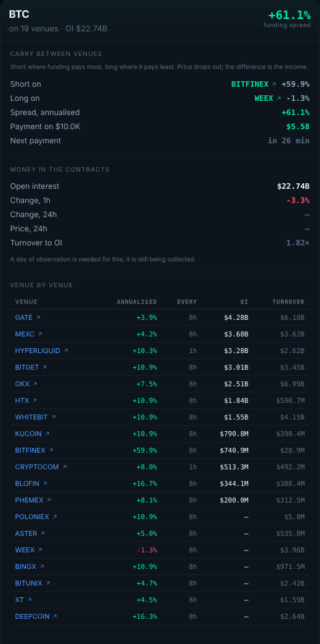Click the TURNOVER column header
The image size is (320, 644).
pyautogui.click(x=289, y=302)
